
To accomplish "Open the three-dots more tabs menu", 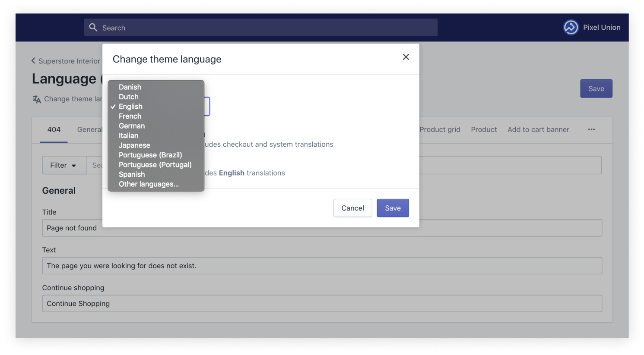I will point(591,129).
